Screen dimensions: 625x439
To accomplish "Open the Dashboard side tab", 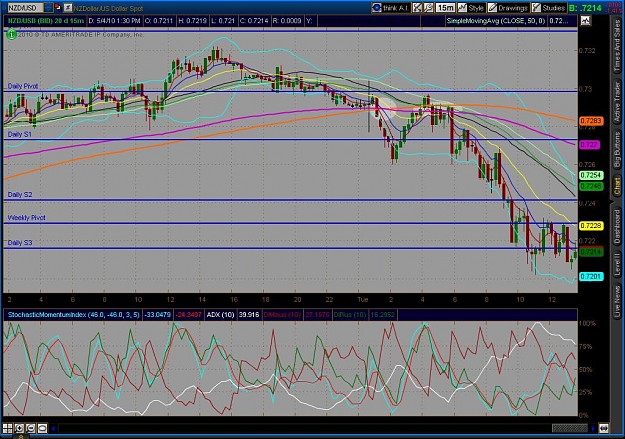I will pos(617,226).
